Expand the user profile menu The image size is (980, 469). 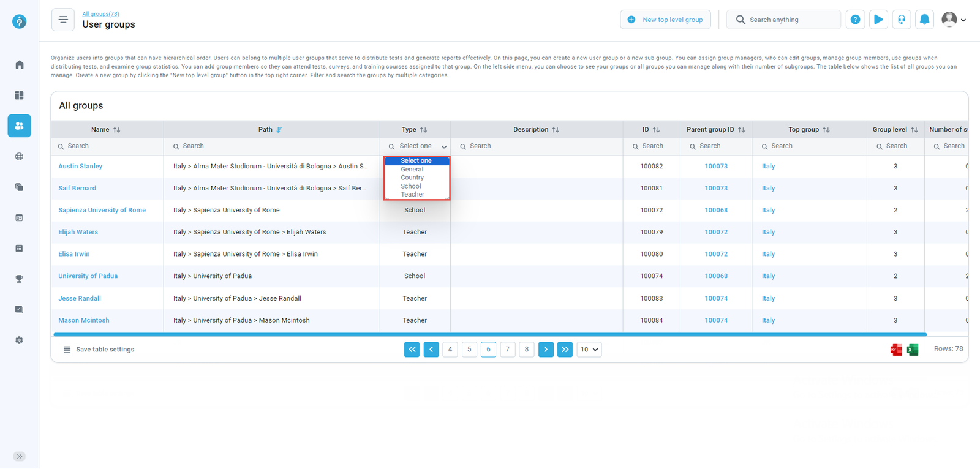(x=954, y=20)
